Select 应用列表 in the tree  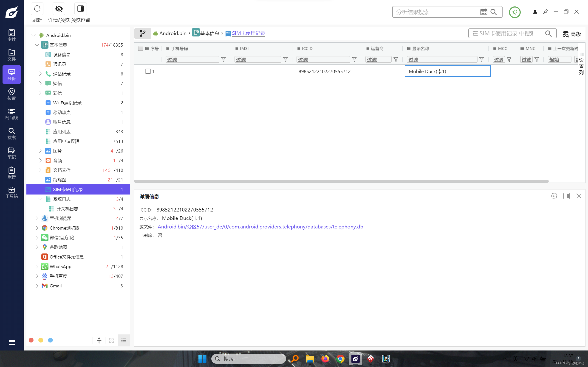pos(62,132)
